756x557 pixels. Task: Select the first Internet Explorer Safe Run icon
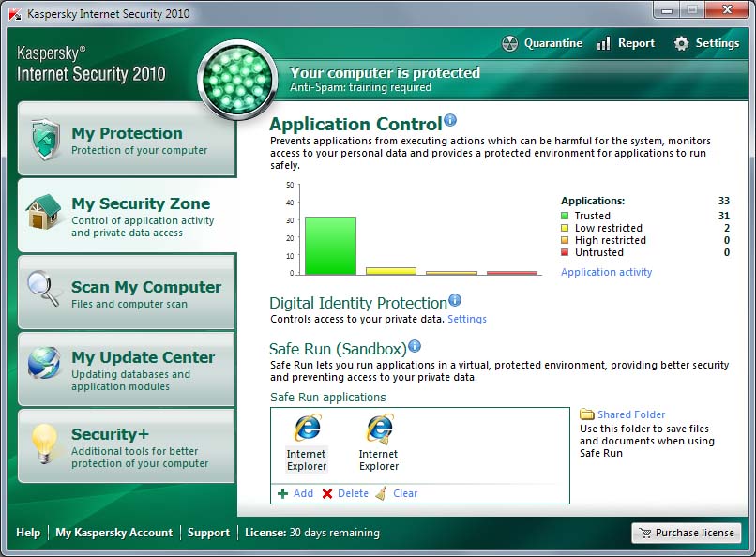pyautogui.click(x=308, y=428)
